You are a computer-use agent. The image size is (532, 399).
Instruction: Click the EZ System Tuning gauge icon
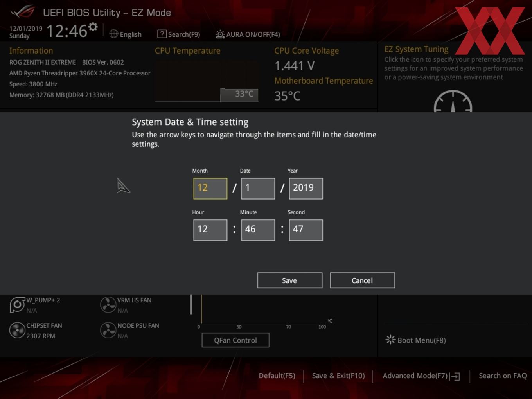tap(453, 102)
